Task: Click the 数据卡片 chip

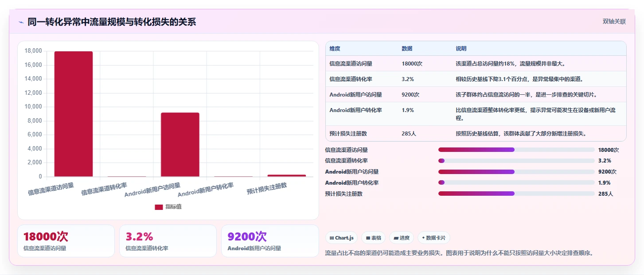Action: point(433,238)
